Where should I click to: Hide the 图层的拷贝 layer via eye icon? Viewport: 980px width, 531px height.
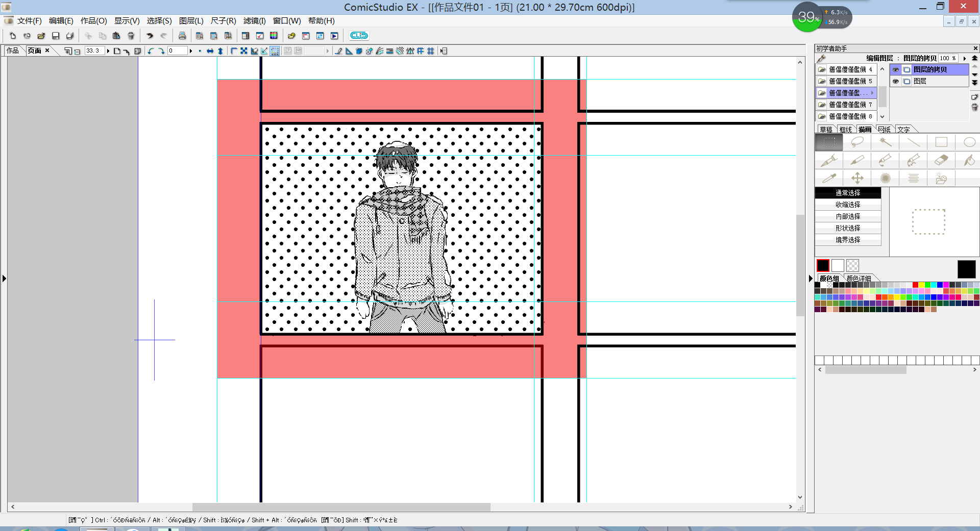pyautogui.click(x=896, y=70)
